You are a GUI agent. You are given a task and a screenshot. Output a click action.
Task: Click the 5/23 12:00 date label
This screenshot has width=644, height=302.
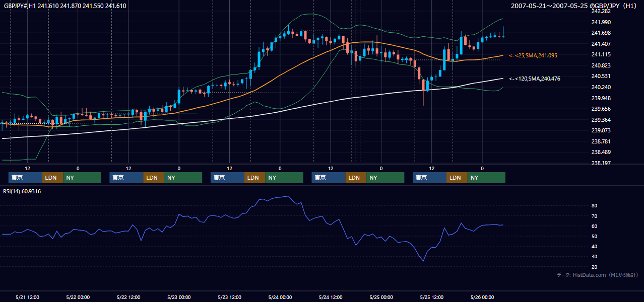coord(230,297)
